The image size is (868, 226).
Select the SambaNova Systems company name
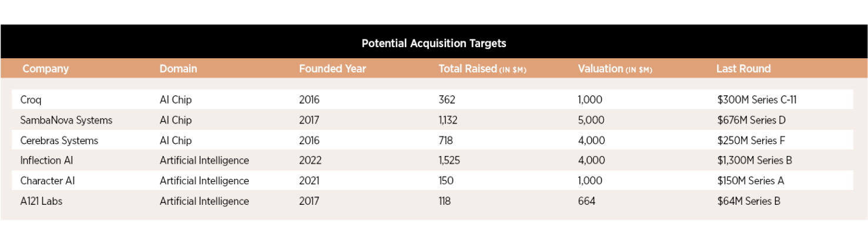[x=66, y=120]
